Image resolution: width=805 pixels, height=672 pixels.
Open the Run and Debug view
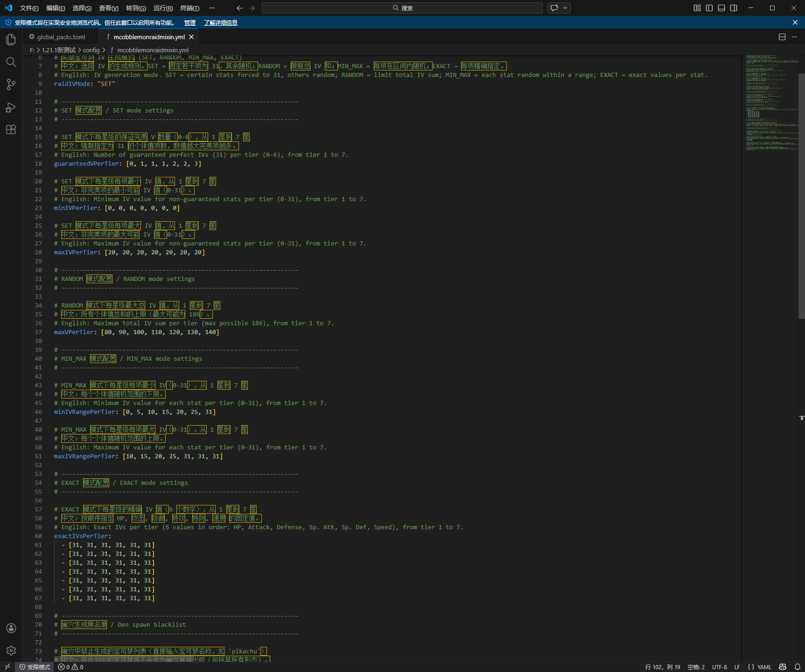(11, 107)
